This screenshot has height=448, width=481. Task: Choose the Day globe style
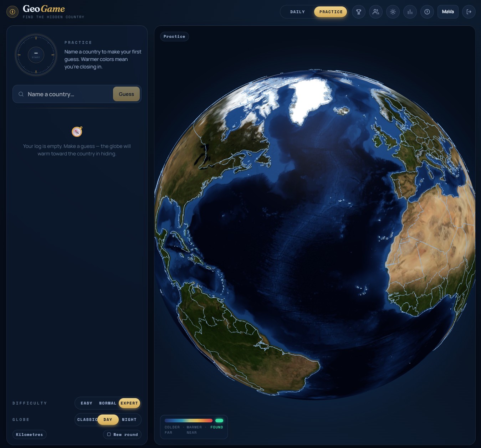(108, 419)
